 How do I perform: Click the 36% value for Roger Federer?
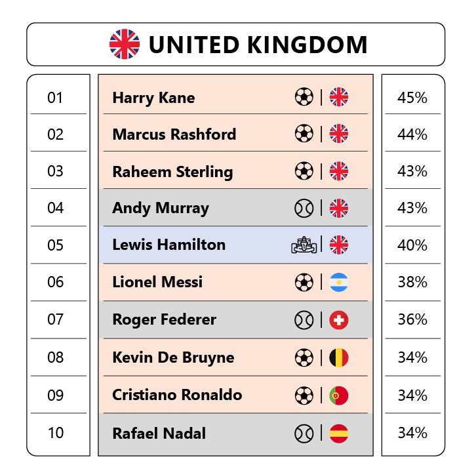[412, 319]
